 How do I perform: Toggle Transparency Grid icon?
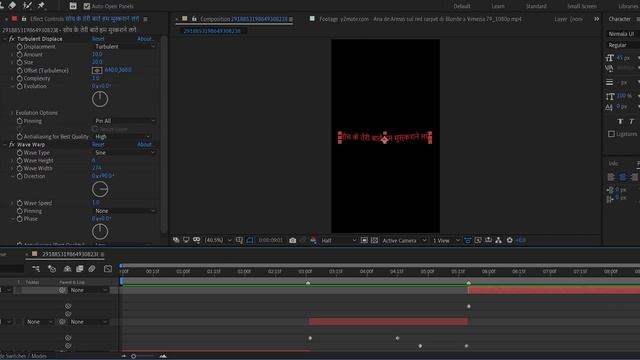[374, 240]
